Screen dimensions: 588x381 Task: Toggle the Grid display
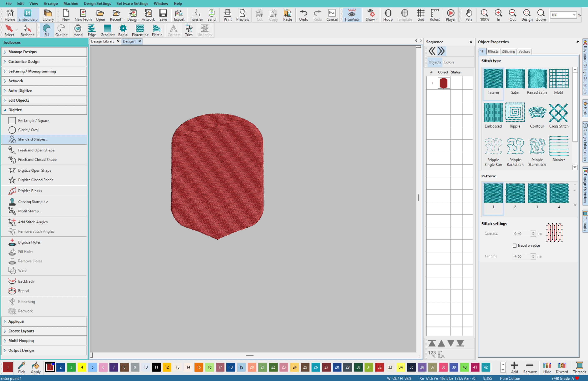click(421, 15)
